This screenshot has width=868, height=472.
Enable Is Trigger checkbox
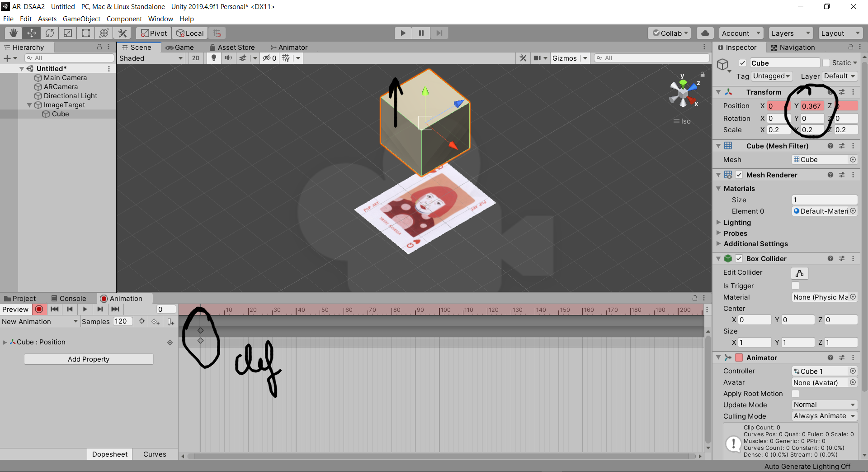pyautogui.click(x=796, y=286)
